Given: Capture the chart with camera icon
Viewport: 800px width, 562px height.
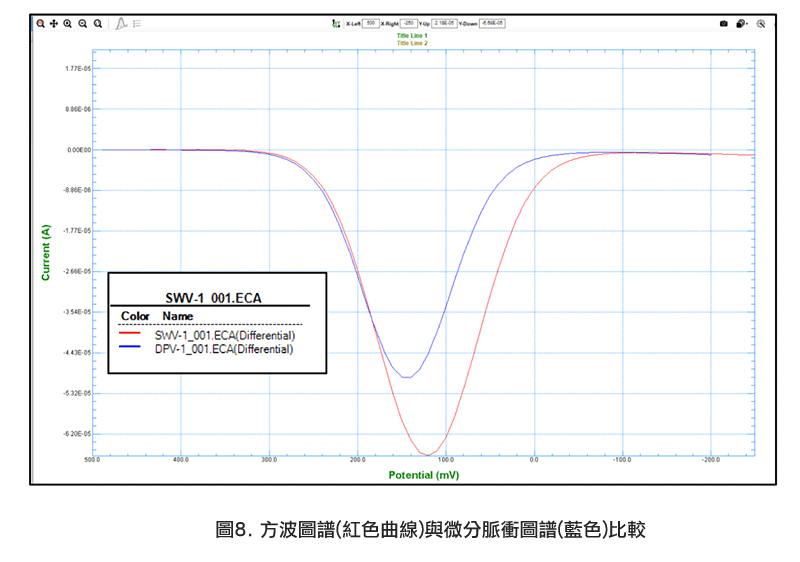Looking at the screenshot, I should (x=723, y=22).
